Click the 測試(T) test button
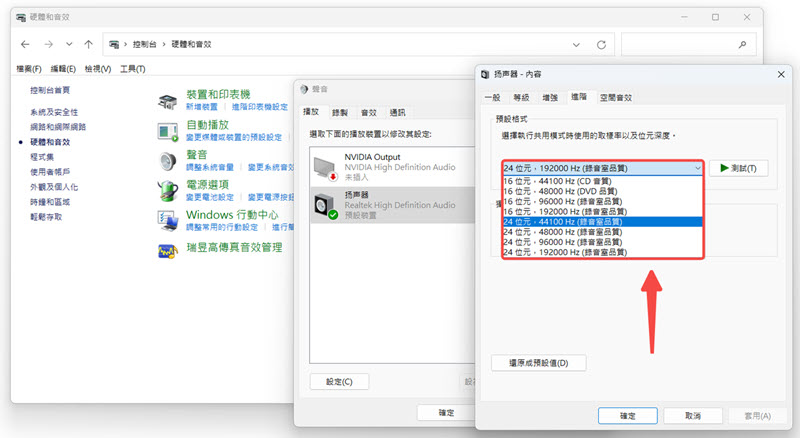The height and width of the screenshot is (438, 800). coord(738,168)
